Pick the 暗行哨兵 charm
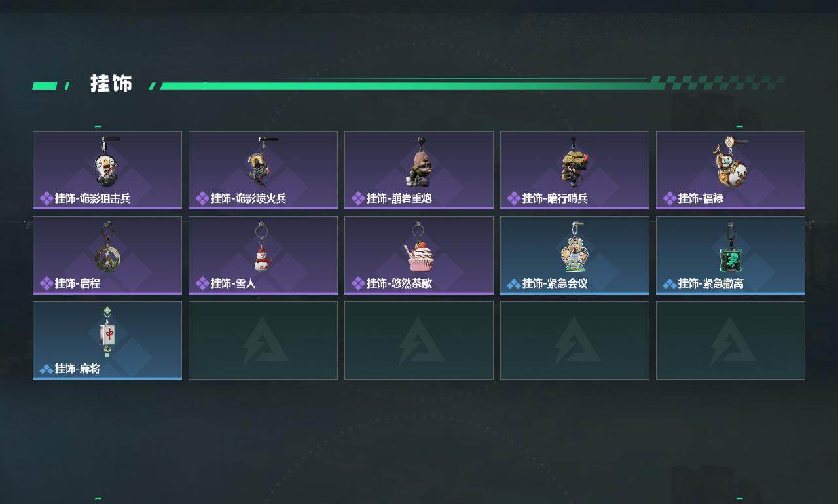Screen dimensions: 838x504 pos(575,170)
